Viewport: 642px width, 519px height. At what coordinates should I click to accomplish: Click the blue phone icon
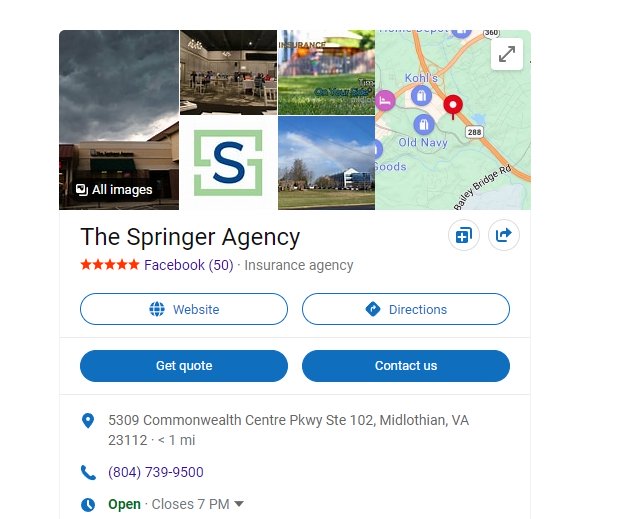tap(88, 472)
